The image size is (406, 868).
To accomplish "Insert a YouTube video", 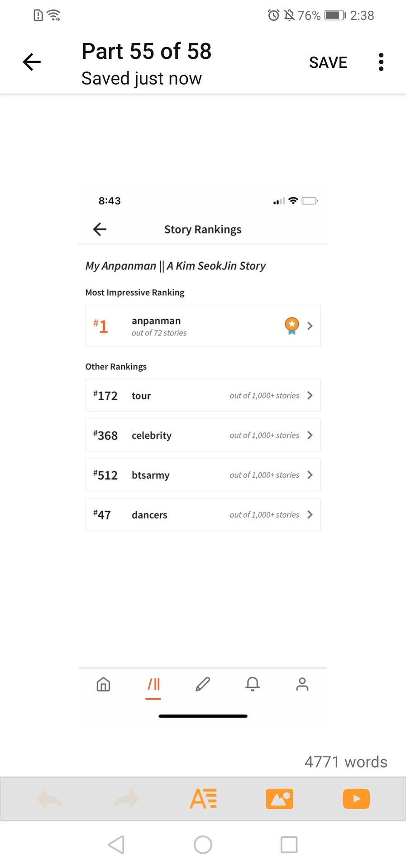I will click(x=356, y=799).
